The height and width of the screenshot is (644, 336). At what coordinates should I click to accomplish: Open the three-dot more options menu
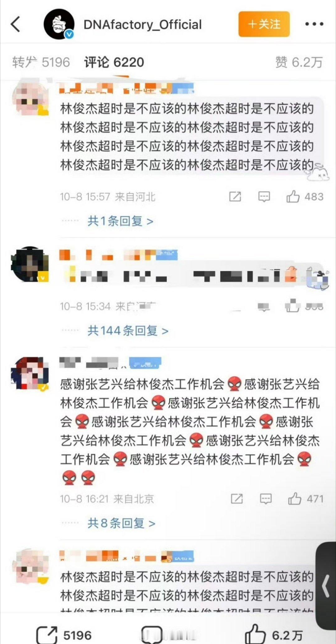(314, 24)
